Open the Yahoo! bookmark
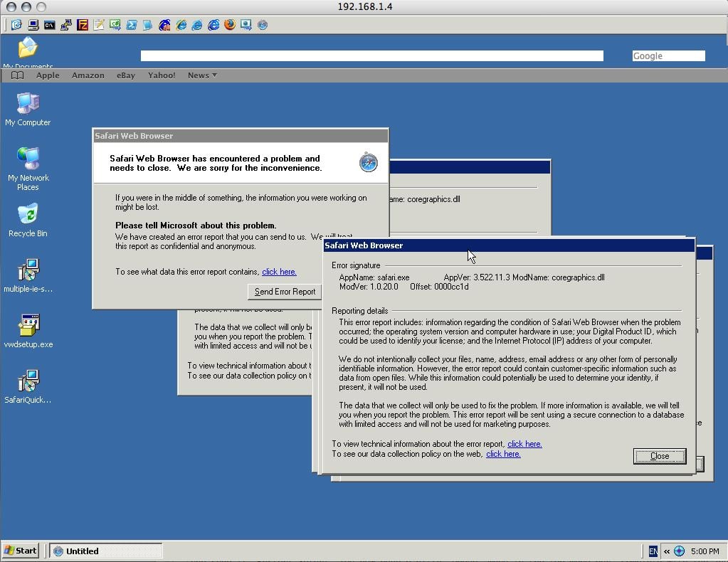 [x=162, y=75]
